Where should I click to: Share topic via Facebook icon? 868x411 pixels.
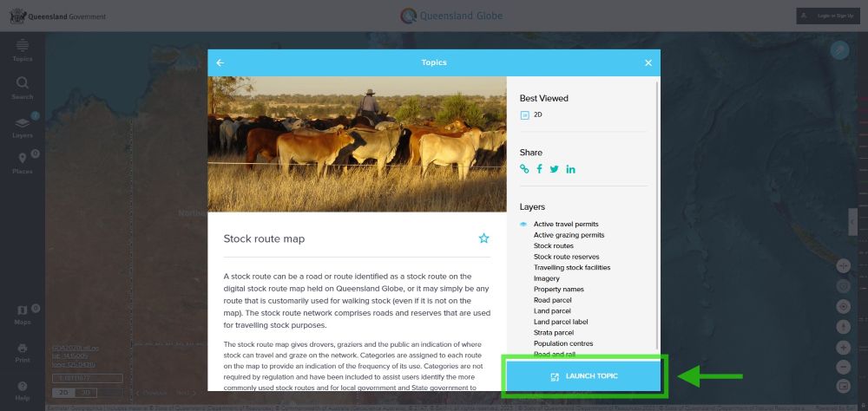point(539,169)
